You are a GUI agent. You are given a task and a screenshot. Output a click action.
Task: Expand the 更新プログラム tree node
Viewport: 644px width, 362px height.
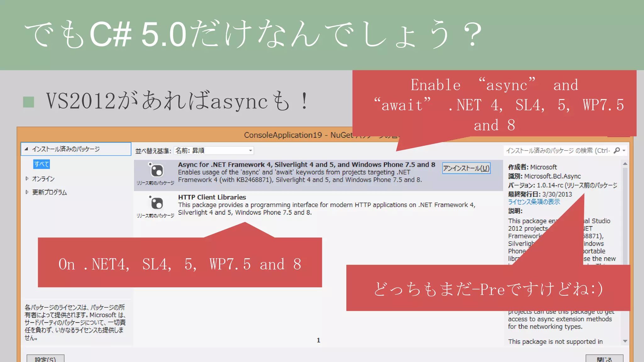pos(27,192)
